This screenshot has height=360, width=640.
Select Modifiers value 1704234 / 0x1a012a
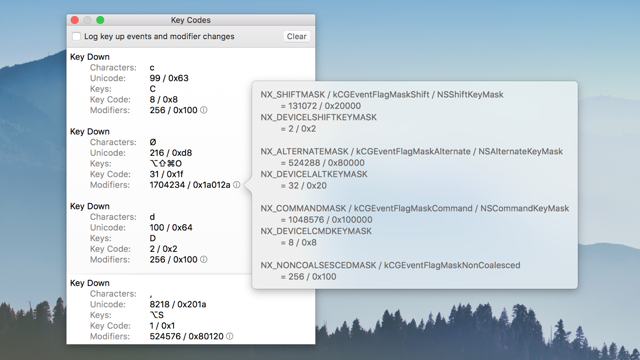point(190,185)
